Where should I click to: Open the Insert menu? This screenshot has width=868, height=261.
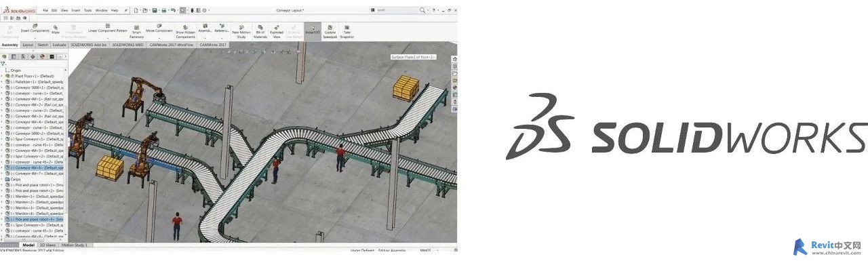[x=76, y=11]
